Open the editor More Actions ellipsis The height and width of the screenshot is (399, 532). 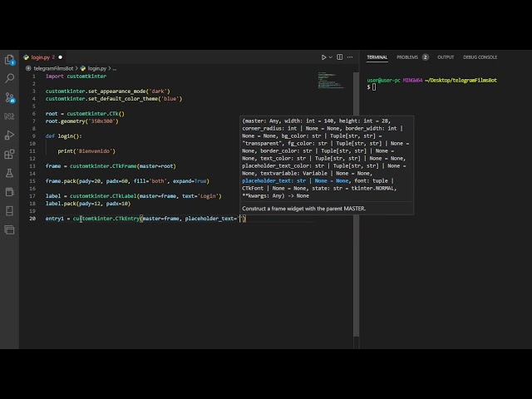click(x=350, y=57)
